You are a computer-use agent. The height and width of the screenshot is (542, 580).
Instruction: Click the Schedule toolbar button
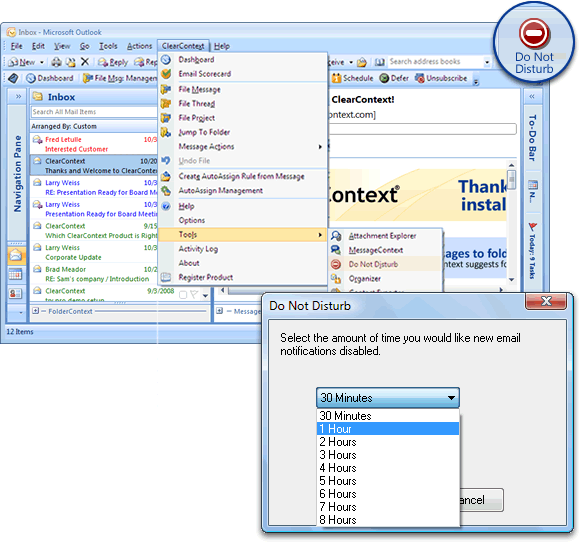(353, 78)
